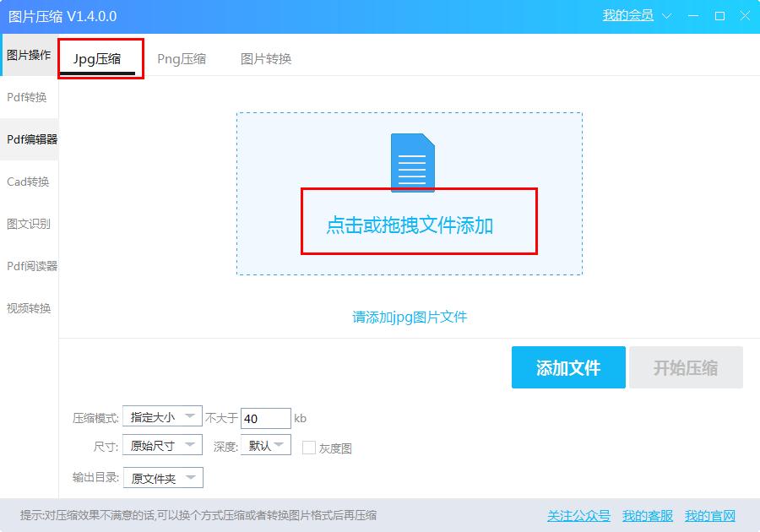
Task: Switch to the Png压缩 tab
Action: (182, 58)
